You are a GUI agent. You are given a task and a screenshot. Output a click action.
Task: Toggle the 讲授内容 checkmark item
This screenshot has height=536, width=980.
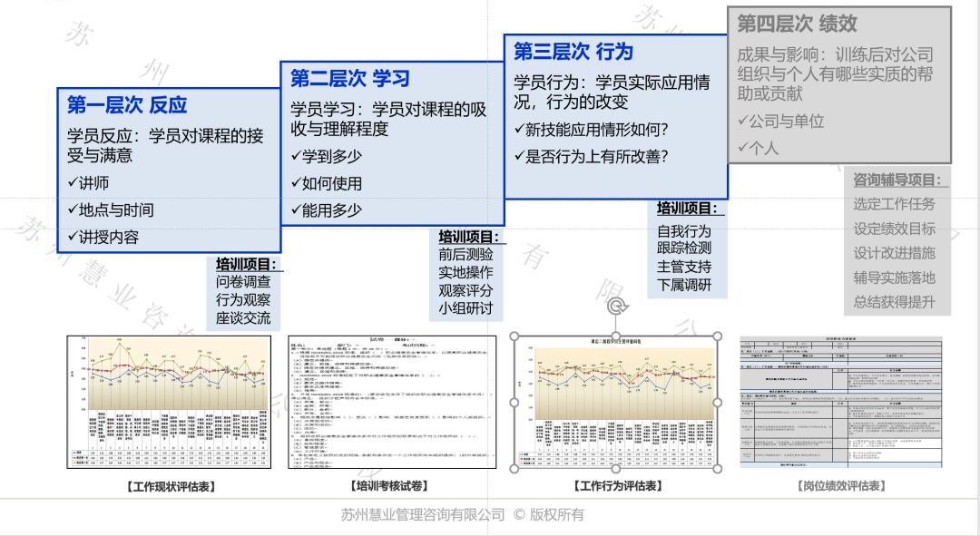coord(95,238)
